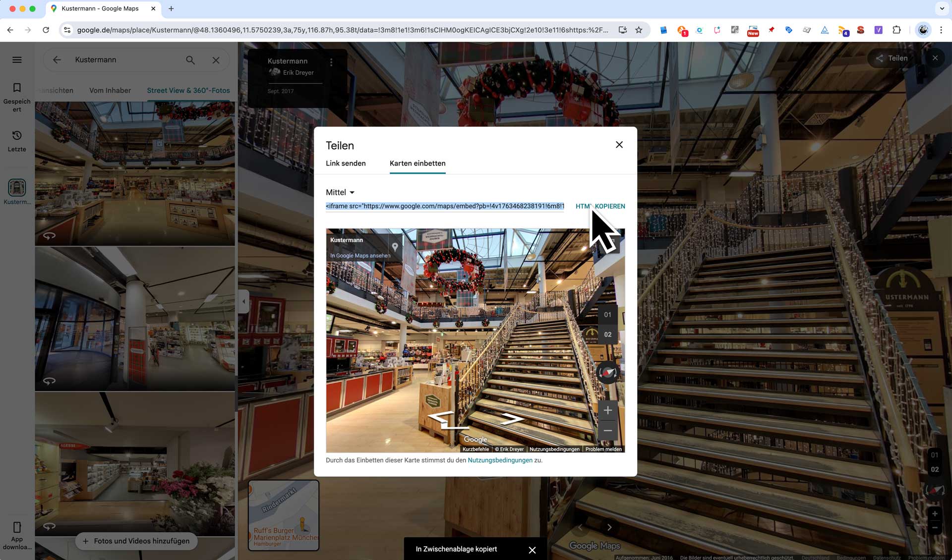Expand the Mittel size dropdown

340,192
